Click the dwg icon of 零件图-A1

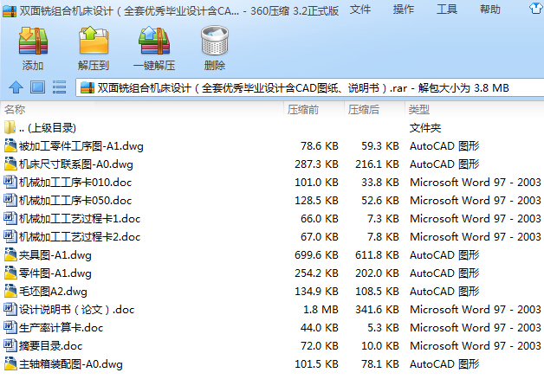10,273
